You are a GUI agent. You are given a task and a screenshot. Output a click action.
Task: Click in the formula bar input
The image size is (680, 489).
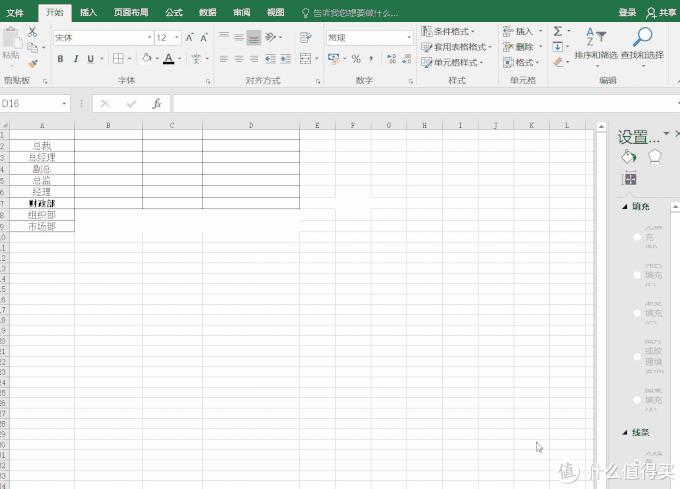(x=425, y=103)
